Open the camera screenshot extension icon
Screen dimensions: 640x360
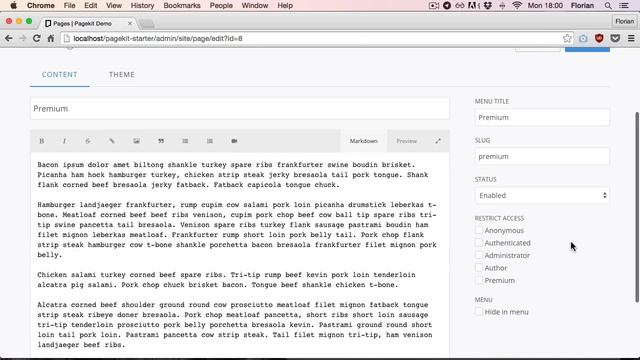[x=583, y=38]
